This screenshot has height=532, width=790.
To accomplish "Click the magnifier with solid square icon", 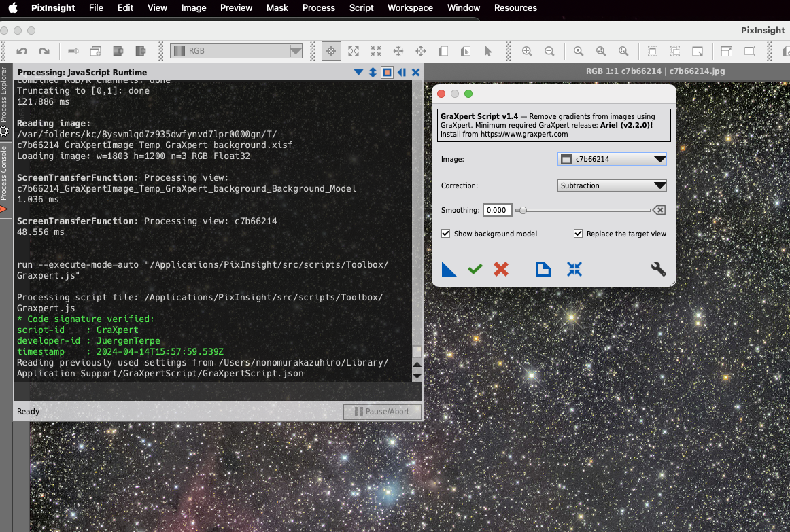I will 579,51.
